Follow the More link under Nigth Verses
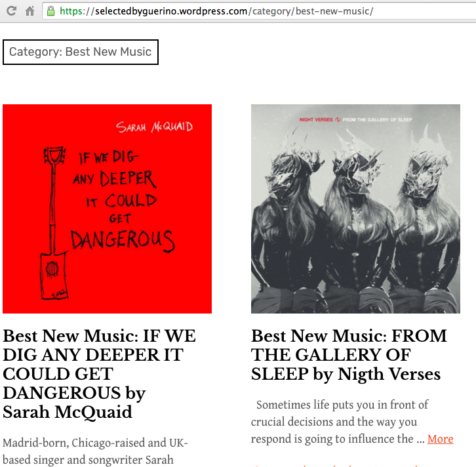Screen dimensions: 476x467 point(440,439)
